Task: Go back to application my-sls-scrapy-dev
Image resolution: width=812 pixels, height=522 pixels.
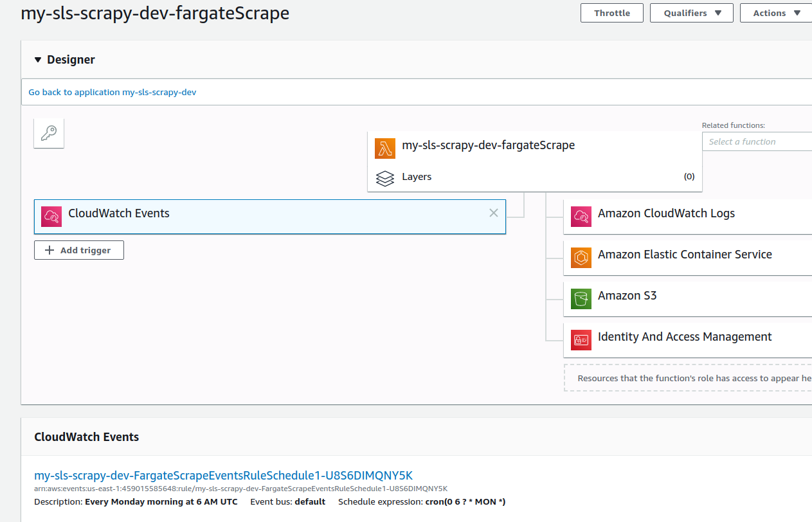Action: (112, 92)
